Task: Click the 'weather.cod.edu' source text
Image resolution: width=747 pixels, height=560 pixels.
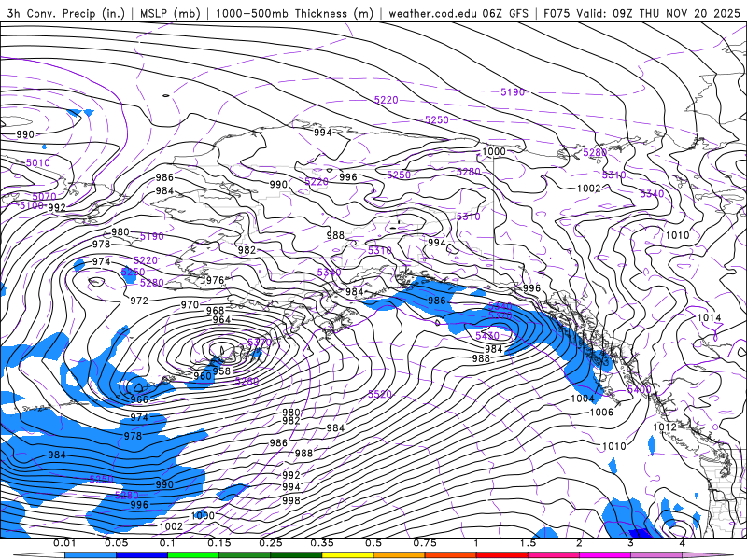Action: point(433,13)
